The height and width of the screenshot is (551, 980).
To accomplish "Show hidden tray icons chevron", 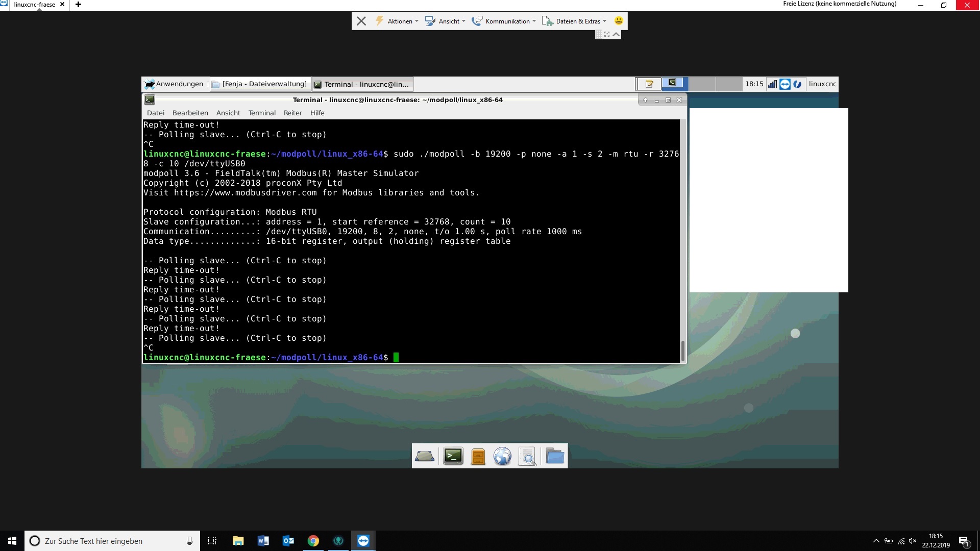I will pos(876,541).
